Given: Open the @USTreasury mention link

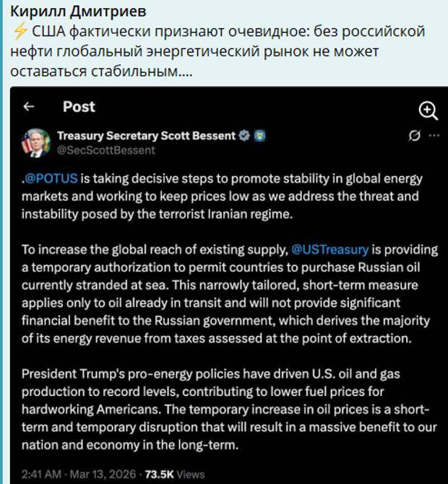Looking at the screenshot, I should pyautogui.click(x=329, y=249).
